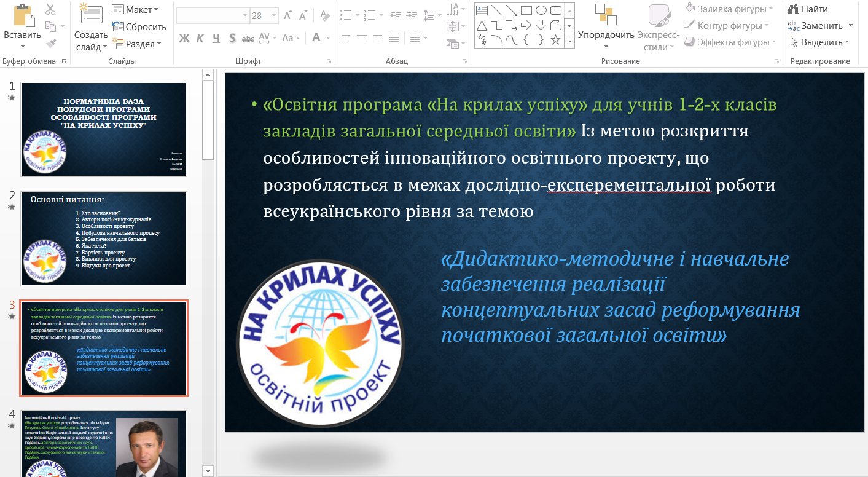Select the five-point star shape
This screenshot has width=868, height=477.
[x=556, y=41]
